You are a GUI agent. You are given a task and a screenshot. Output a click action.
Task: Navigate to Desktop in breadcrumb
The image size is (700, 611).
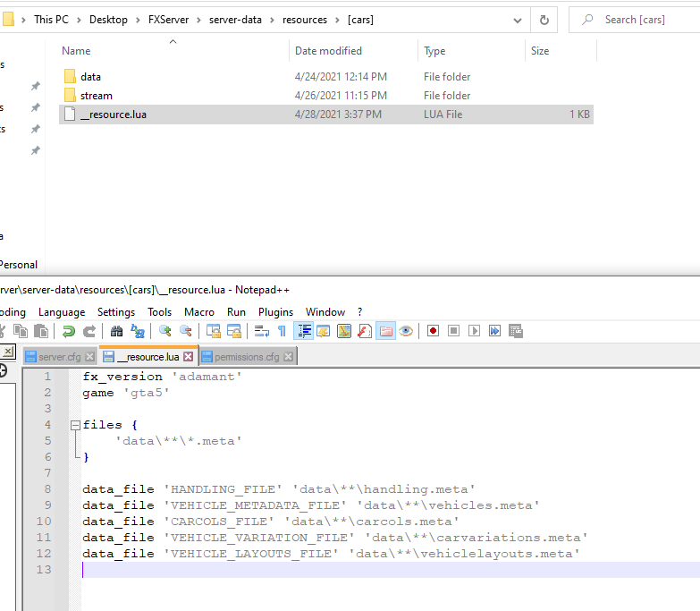[x=108, y=20]
